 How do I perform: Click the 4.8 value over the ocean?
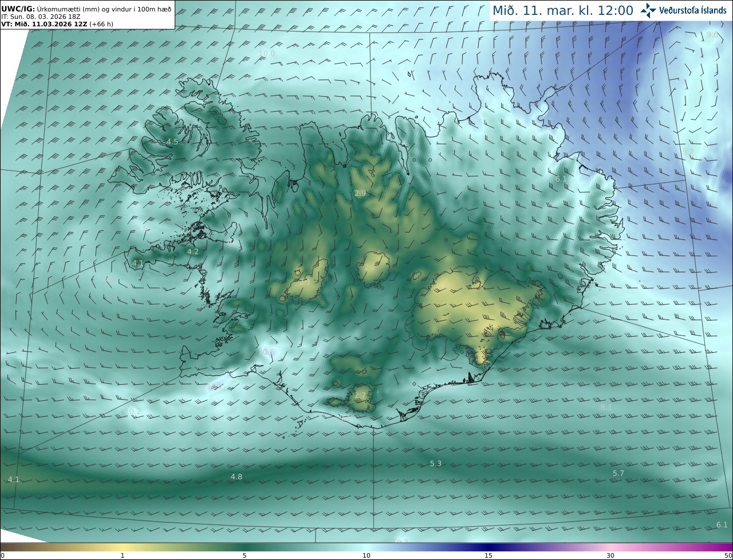click(x=237, y=476)
